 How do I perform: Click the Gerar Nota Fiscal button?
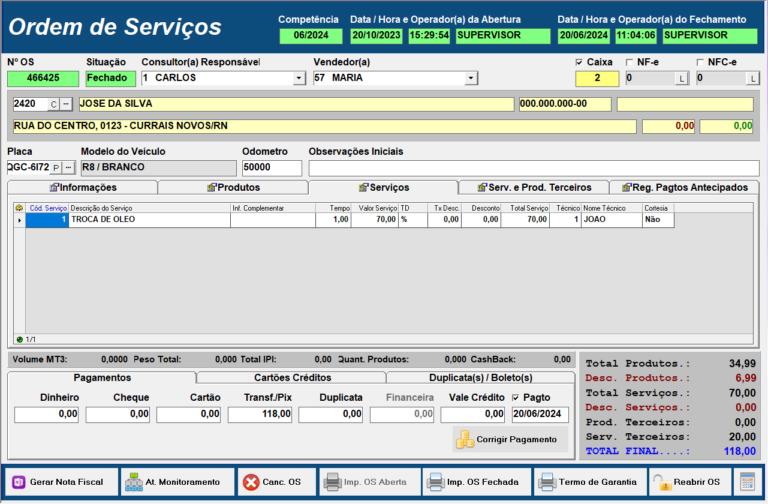tap(62, 482)
